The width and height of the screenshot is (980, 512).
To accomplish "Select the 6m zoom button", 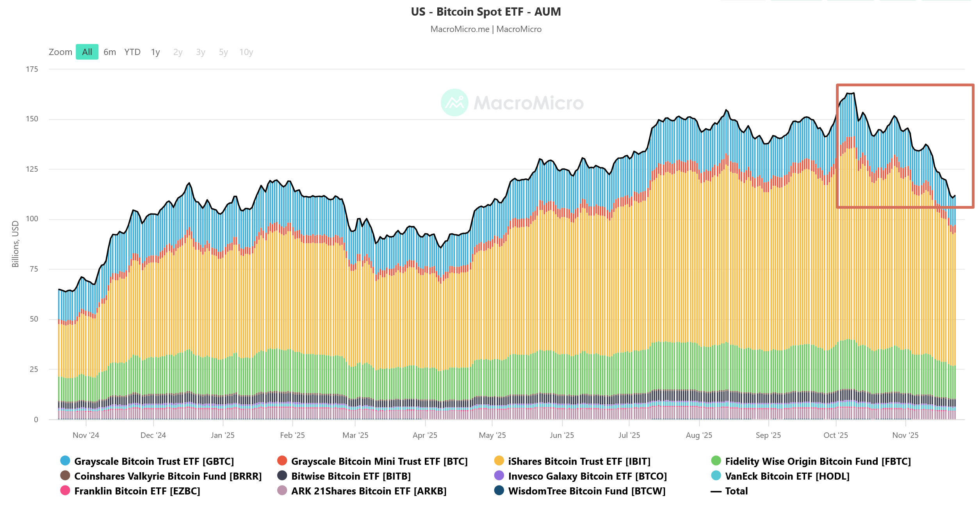I will pyautogui.click(x=110, y=52).
